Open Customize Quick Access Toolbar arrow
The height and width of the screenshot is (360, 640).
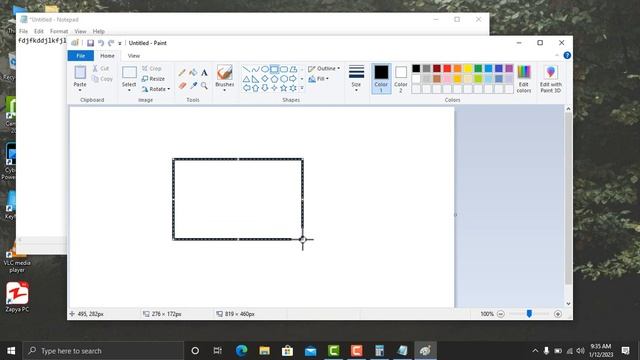[x=120, y=43]
